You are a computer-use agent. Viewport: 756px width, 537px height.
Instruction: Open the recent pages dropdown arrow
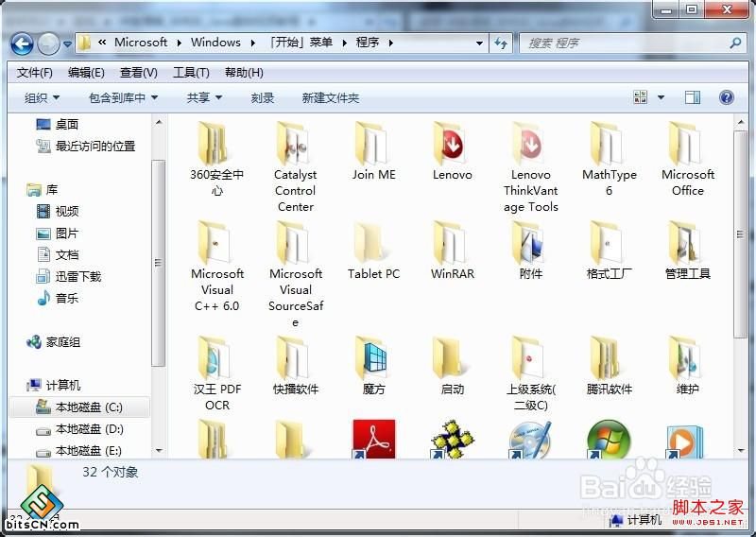[x=67, y=44]
